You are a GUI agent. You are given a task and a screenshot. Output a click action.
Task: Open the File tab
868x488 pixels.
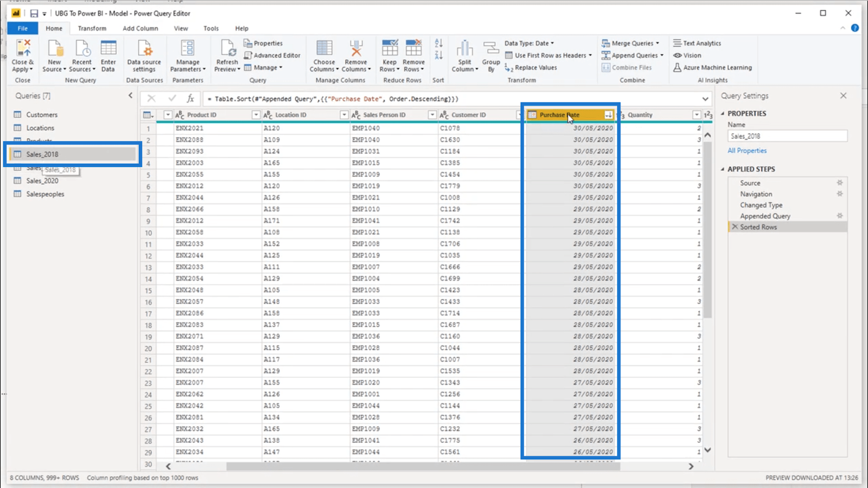point(23,28)
